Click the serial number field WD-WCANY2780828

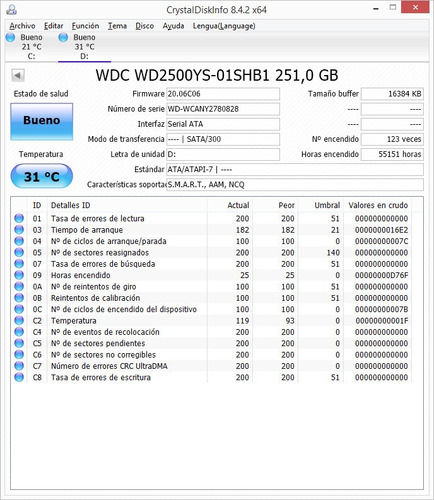click(223, 109)
